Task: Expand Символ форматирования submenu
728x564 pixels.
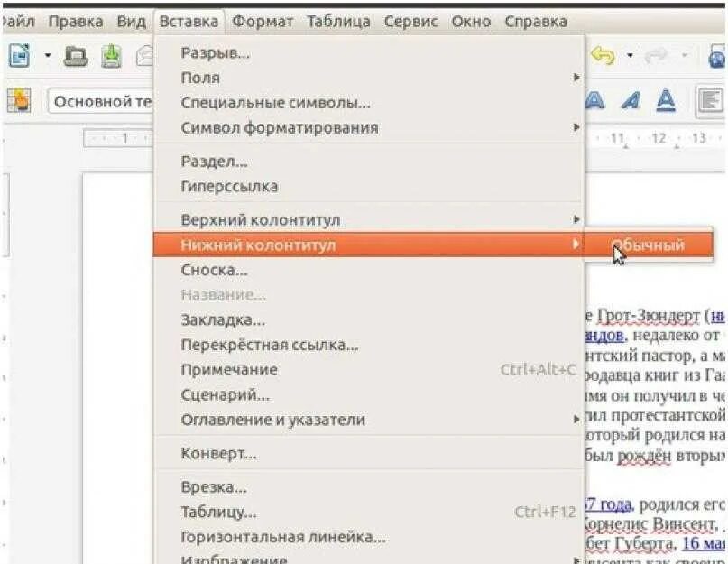Action: (369, 128)
